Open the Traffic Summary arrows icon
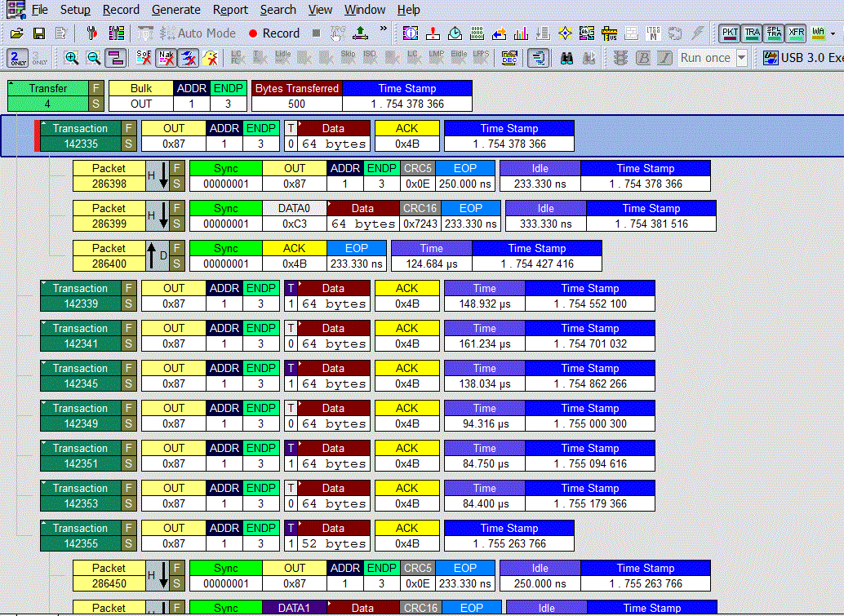The width and height of the screenshot is (844, 616). tap(499, 33)
